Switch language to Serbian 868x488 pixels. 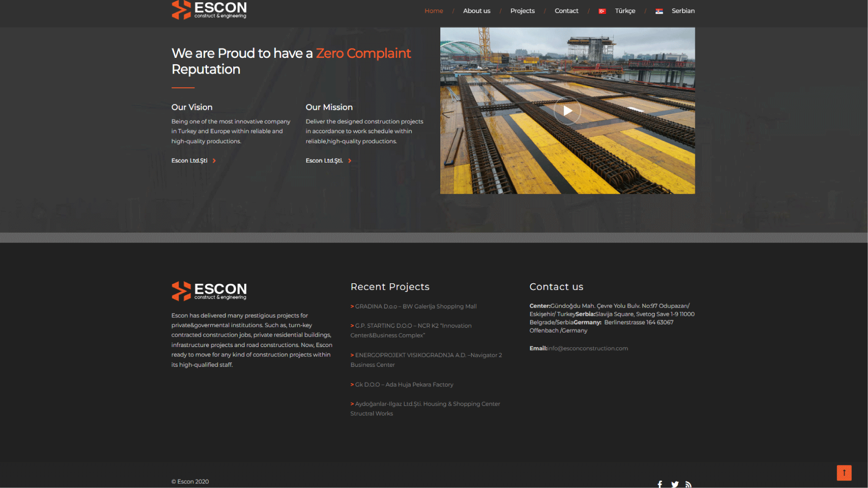[x=683, y=11]
